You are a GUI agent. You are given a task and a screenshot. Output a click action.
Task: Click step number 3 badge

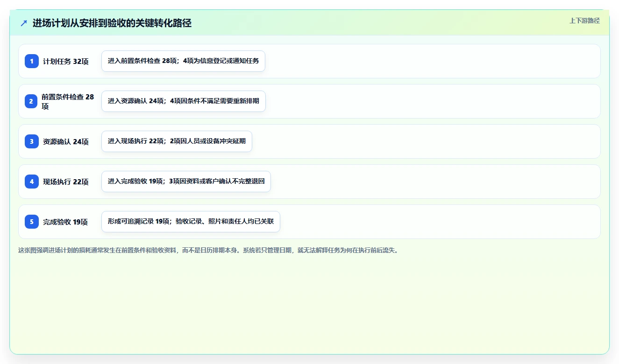[32, 141]
